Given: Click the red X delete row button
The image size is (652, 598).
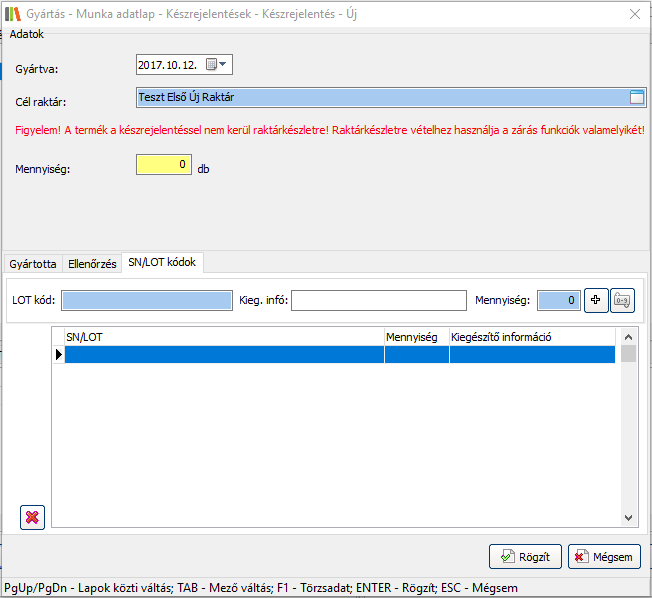Looking at the screenshot, I should click(32, 517).
